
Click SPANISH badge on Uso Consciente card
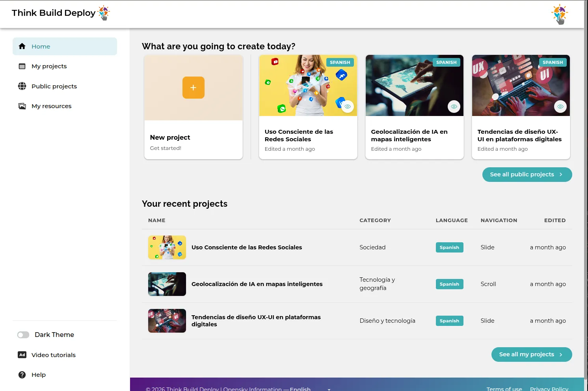(340, 62)
